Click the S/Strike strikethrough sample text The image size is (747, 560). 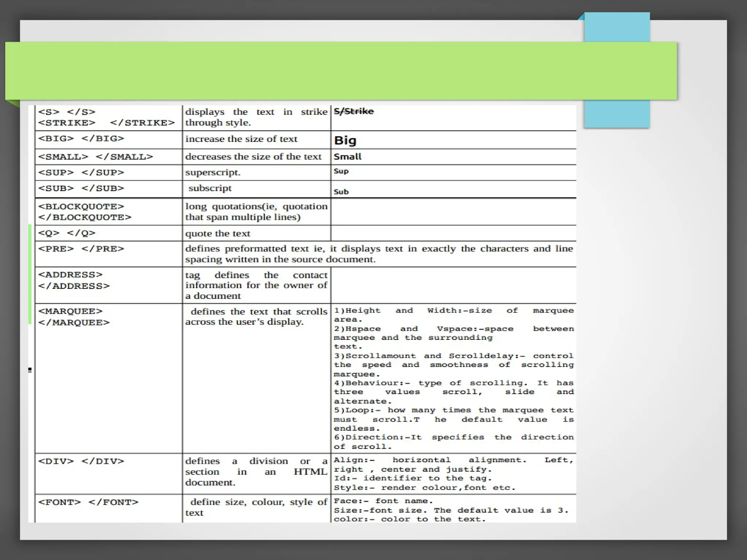353,111
